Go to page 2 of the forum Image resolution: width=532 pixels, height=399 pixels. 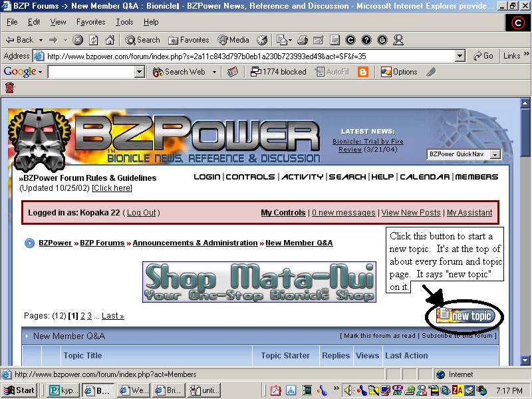(x=82, y=316)
